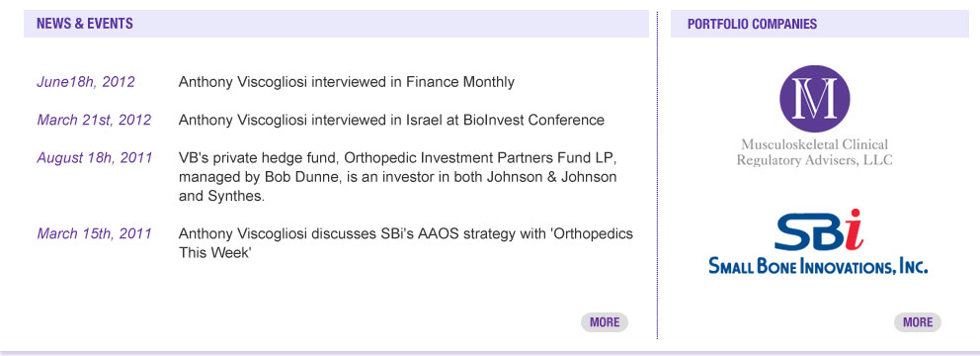Image resolution: width=980 pixels, height=356 pixels.
Task: Click MORE button under News & Events
Action: 605,322
